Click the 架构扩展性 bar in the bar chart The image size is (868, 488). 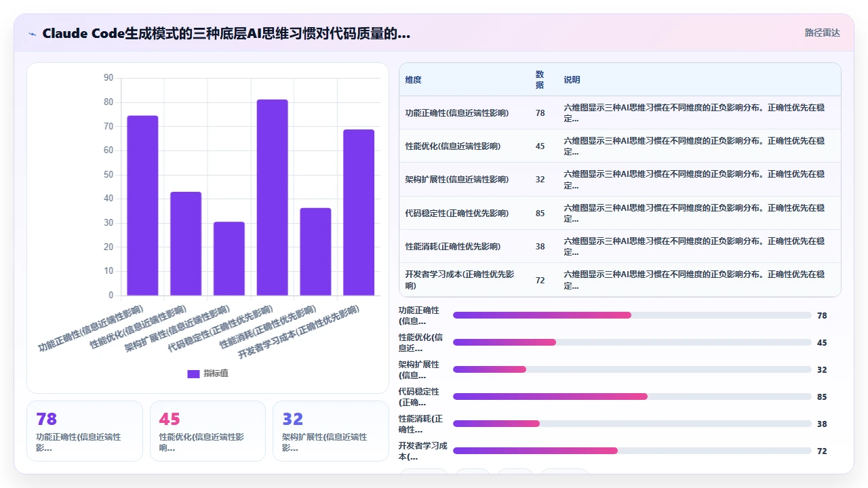229,258
